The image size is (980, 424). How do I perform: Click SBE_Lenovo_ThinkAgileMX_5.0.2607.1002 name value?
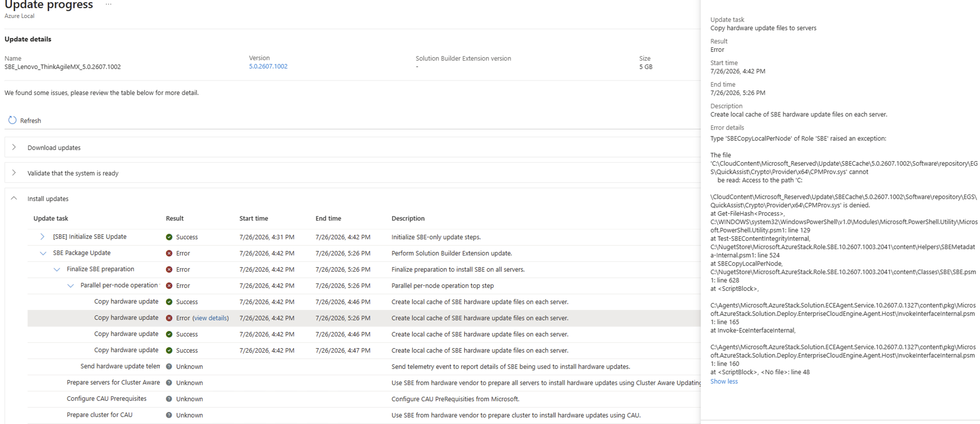tap(62, 67)
